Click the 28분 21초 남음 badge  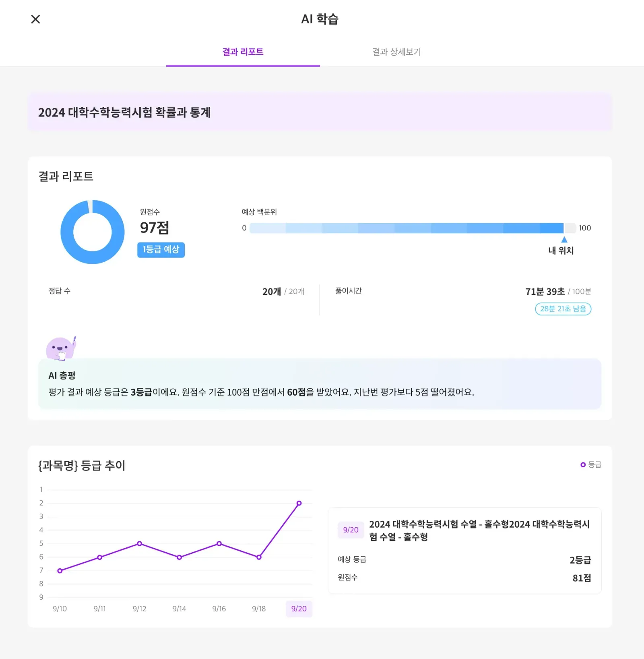click(x=563, y=309)
